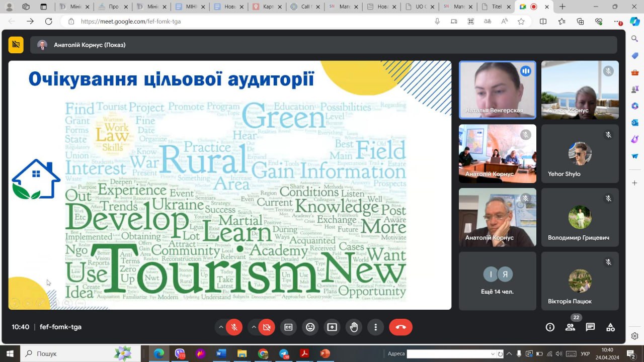Open Edge split screen icon

tap(543, 22)
